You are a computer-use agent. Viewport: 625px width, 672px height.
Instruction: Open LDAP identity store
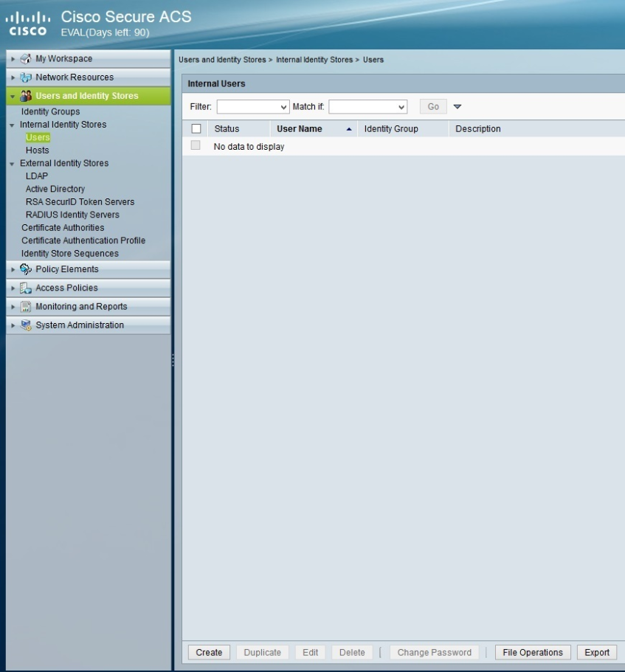click(37, 176)
